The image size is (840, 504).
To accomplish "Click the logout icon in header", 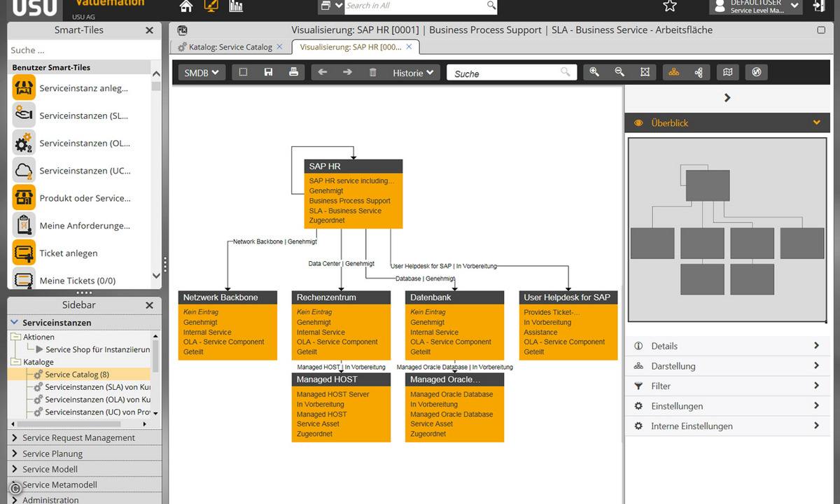I will pos(819,6).
